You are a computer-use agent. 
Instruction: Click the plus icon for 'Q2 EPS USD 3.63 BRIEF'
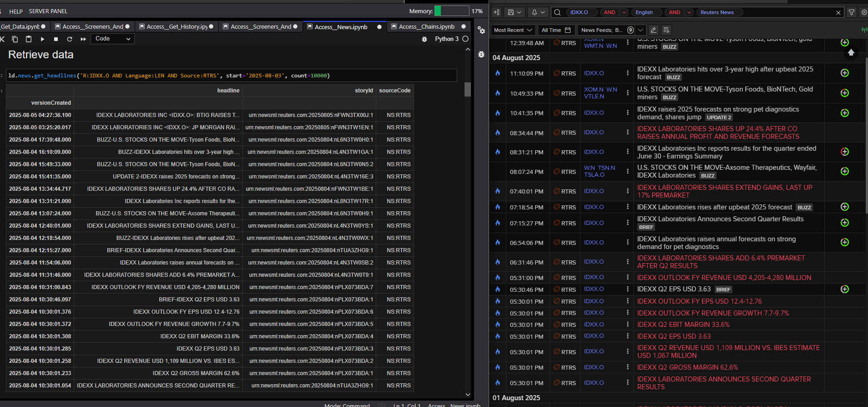845,289
